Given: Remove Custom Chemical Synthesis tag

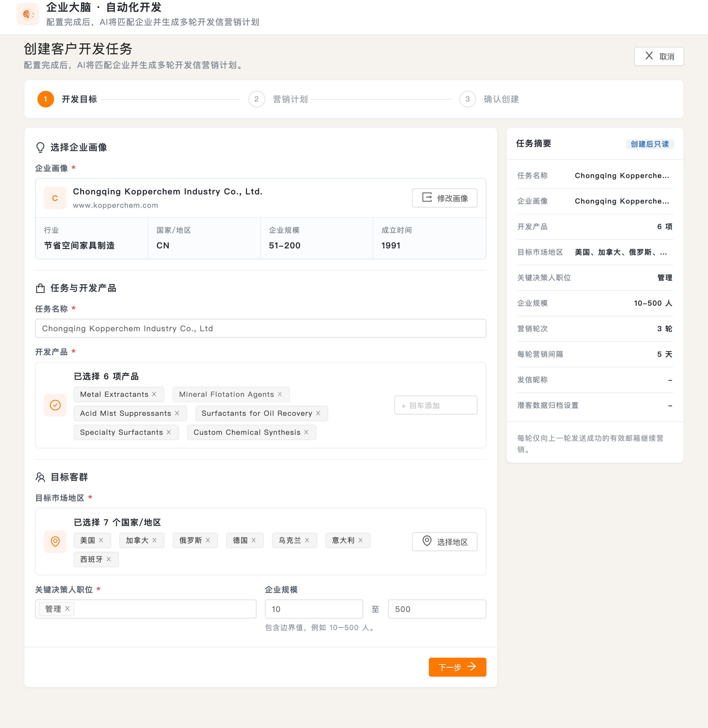Looking at the screenshot, I should pos(306,432).
